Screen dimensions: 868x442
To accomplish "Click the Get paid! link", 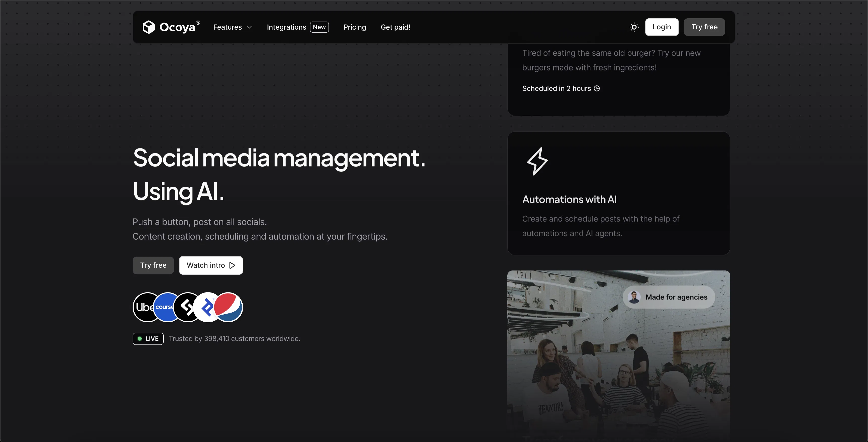I will (395, 27).
